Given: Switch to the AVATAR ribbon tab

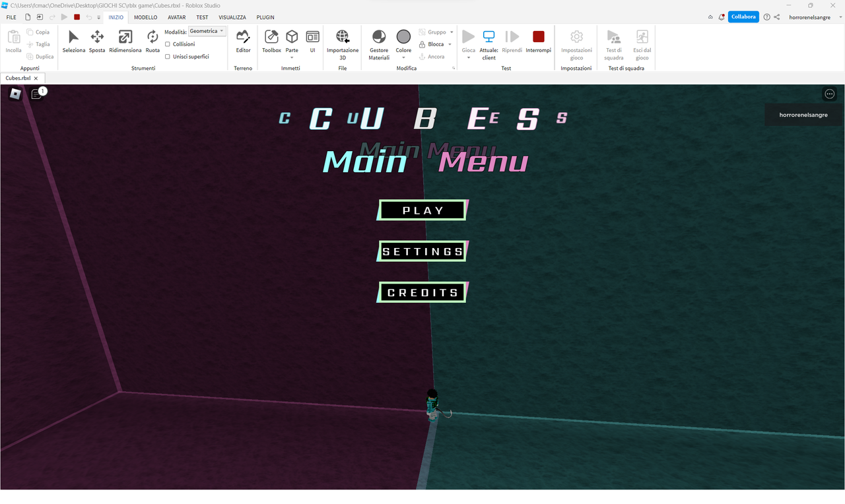Looking at the screenshot, I should (177, 17).
